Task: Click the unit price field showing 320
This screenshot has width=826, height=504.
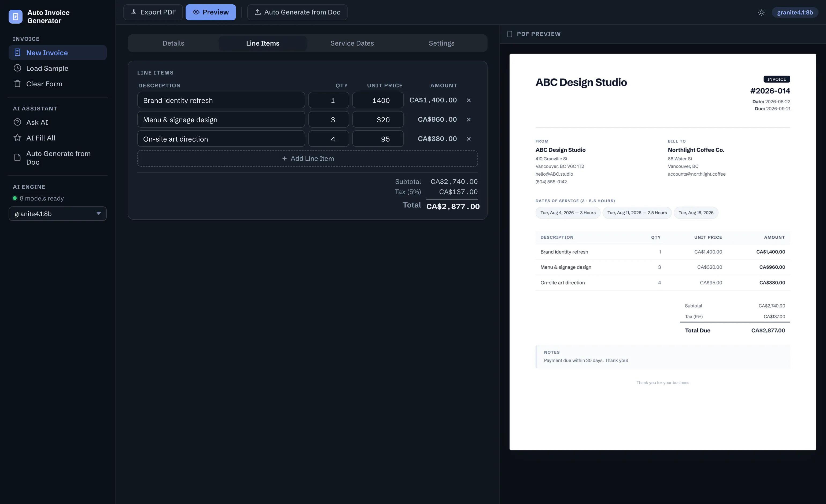Action: tap(378, 120)
